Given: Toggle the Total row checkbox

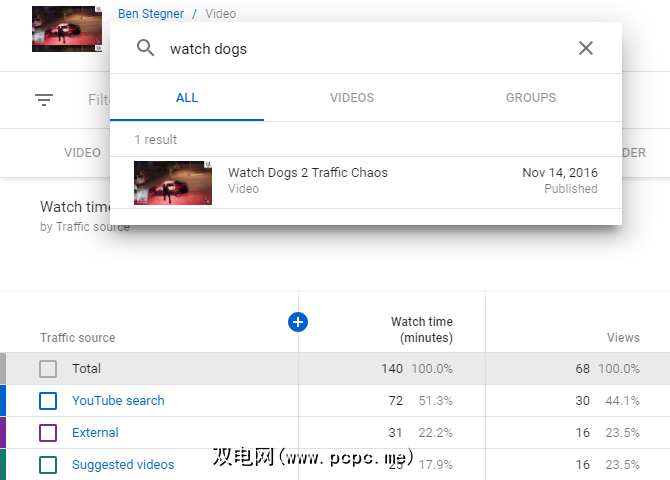Looking at the screenshot, I should [48, 368].
